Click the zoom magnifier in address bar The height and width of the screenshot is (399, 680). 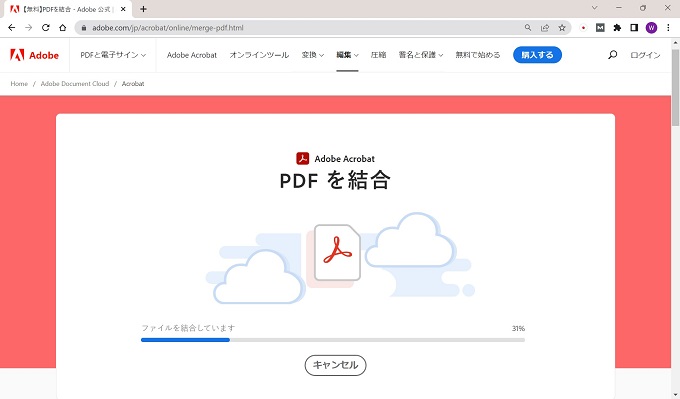(x=528, y=28)
